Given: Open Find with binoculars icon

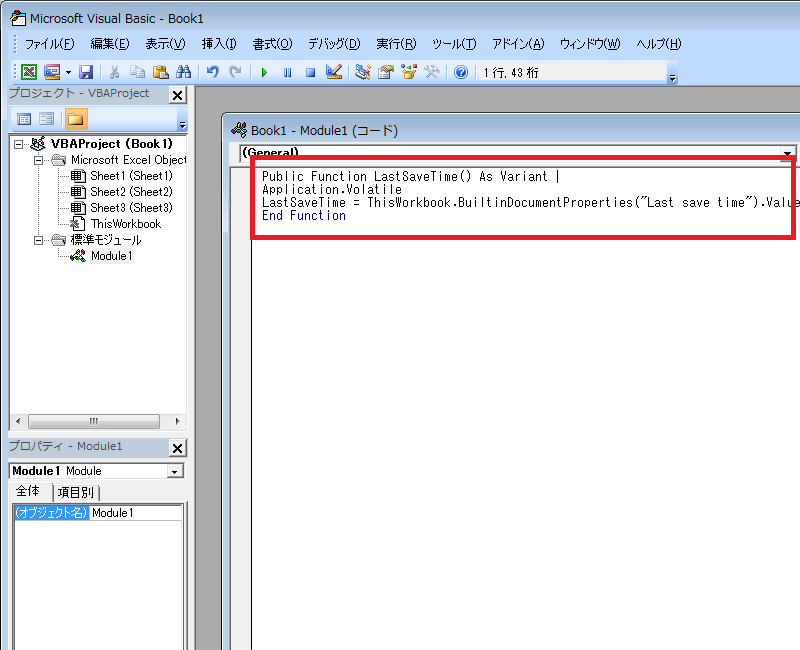Looking at the screenshot, I should click(184, 72).
